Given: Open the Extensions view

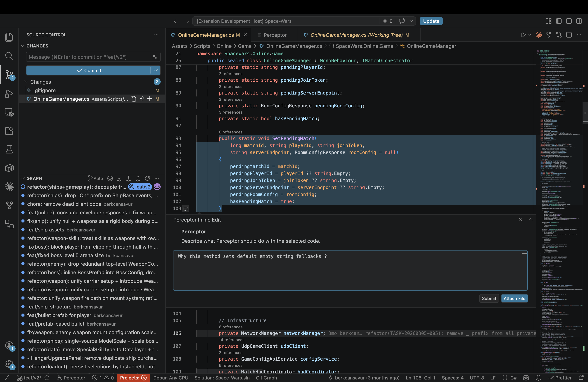Looking at the screenshot, I should pyautogui.click(x=9, y=131).
